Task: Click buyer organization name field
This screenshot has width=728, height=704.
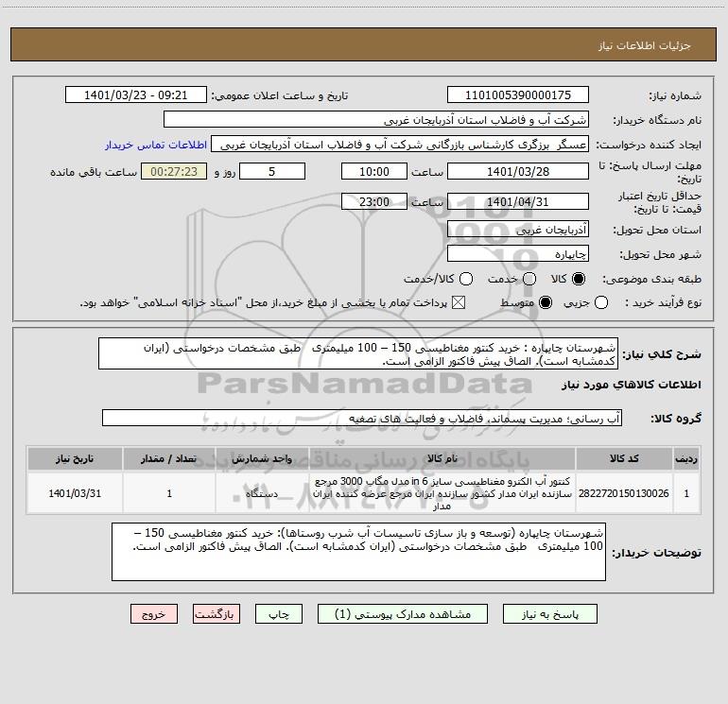Action: [x=376, y=119]
